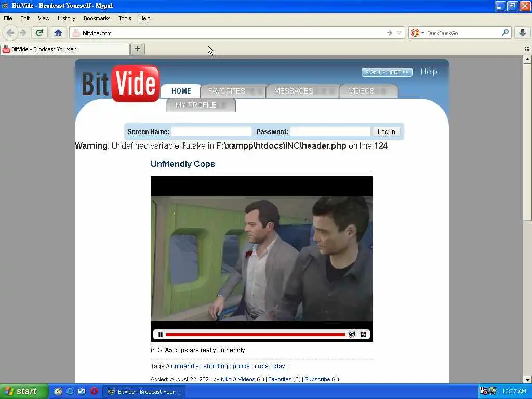
Task: Focus the Screen Name input field
Action: click(x=211, y=131)
